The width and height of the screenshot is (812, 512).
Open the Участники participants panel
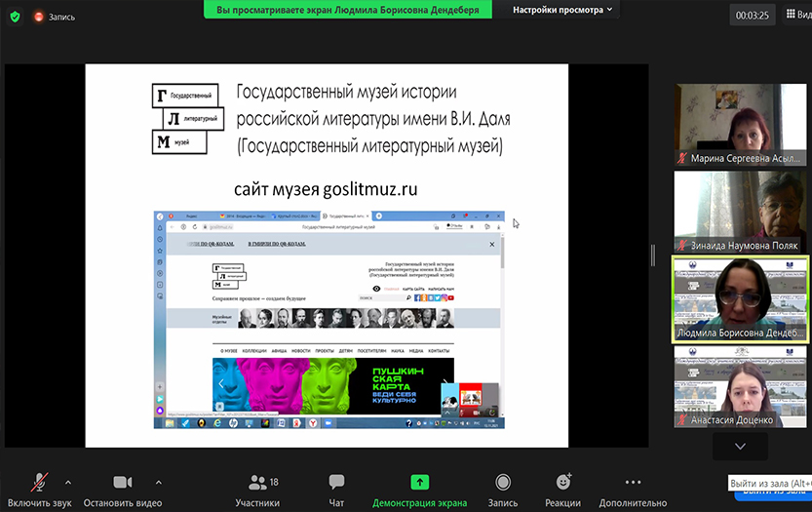point(257,489)
